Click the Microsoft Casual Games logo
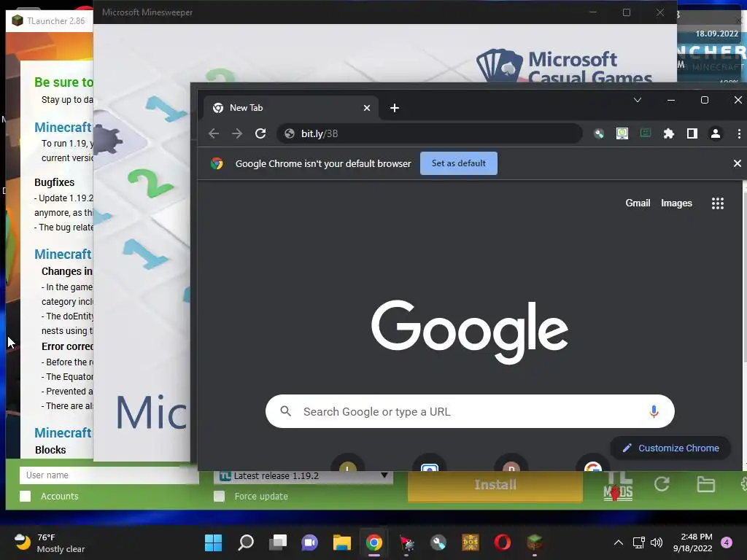 (565, 66)
